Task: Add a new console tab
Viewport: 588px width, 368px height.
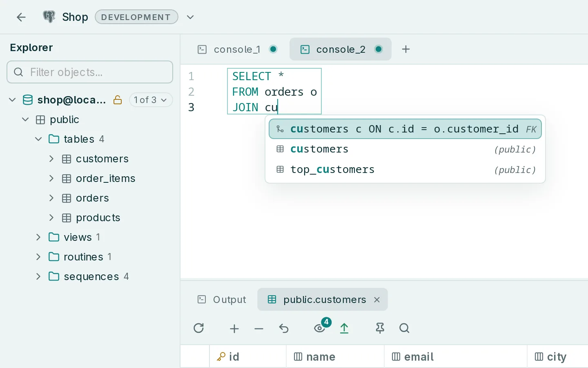Action: [x=406, y=49]
